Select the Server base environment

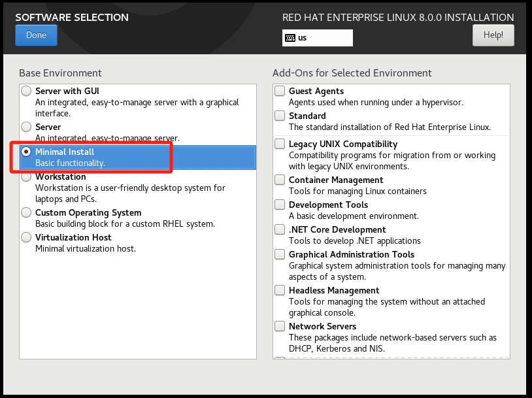point(26,127)
